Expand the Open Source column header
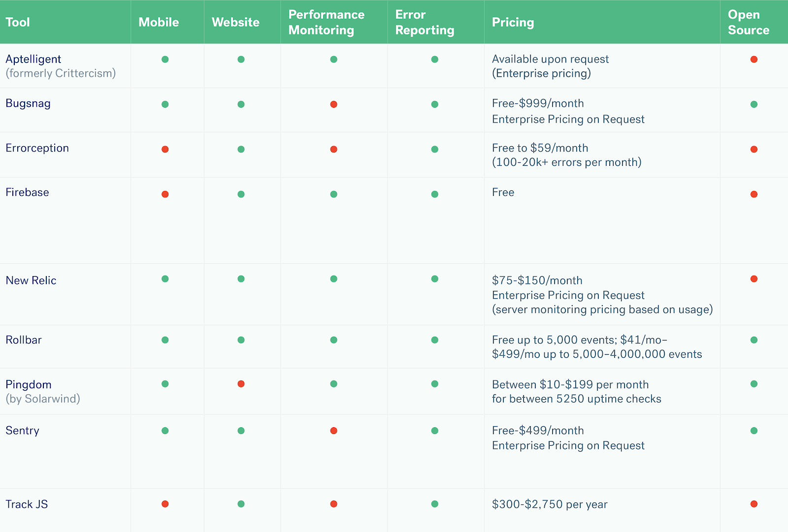The width and height of the screenshot is (788, 532). coord(748,22)
